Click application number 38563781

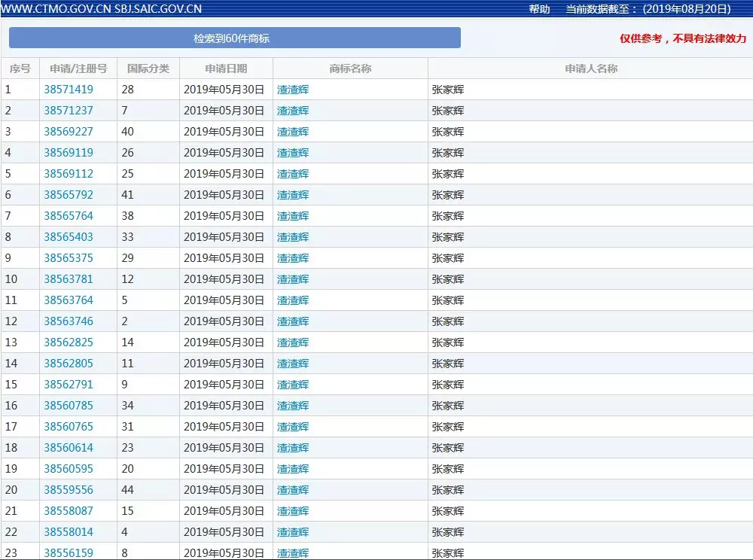pyautogui.click(x=69, y=279)
